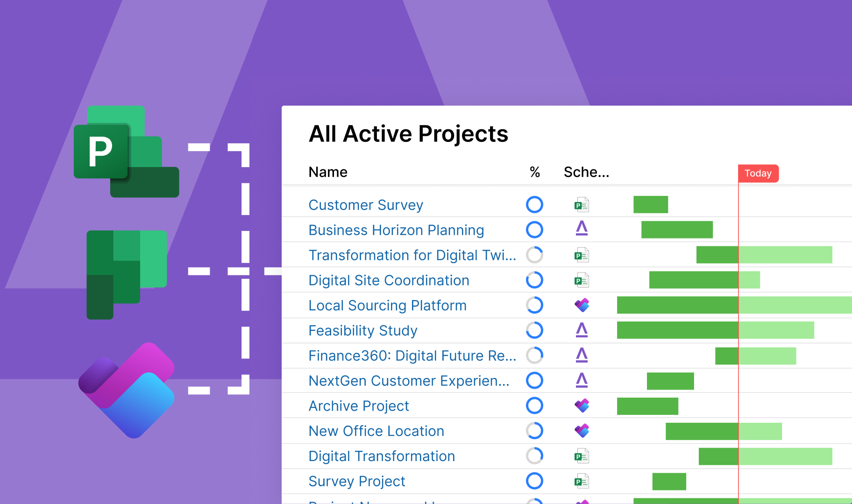Click Digital Transformation's Project schedule icon
The height and width of the screenshot is (504, 852).
click(582, 456)
